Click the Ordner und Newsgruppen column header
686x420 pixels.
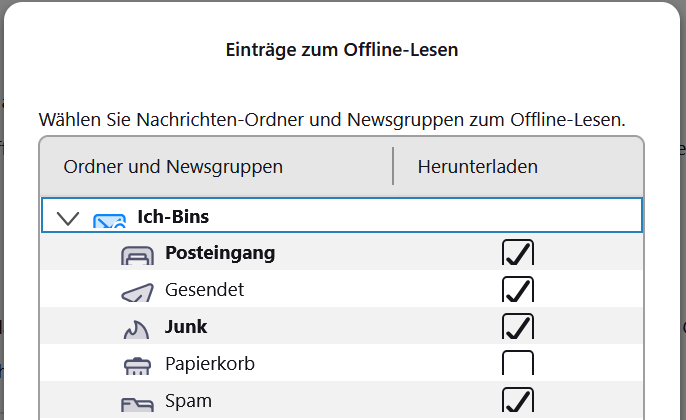[173, 167]
